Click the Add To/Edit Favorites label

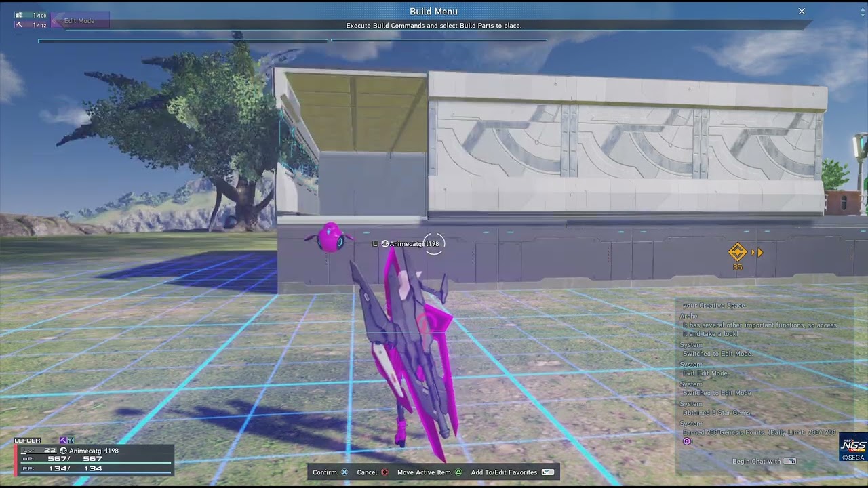pyautogui.click(x=505, y=472)
